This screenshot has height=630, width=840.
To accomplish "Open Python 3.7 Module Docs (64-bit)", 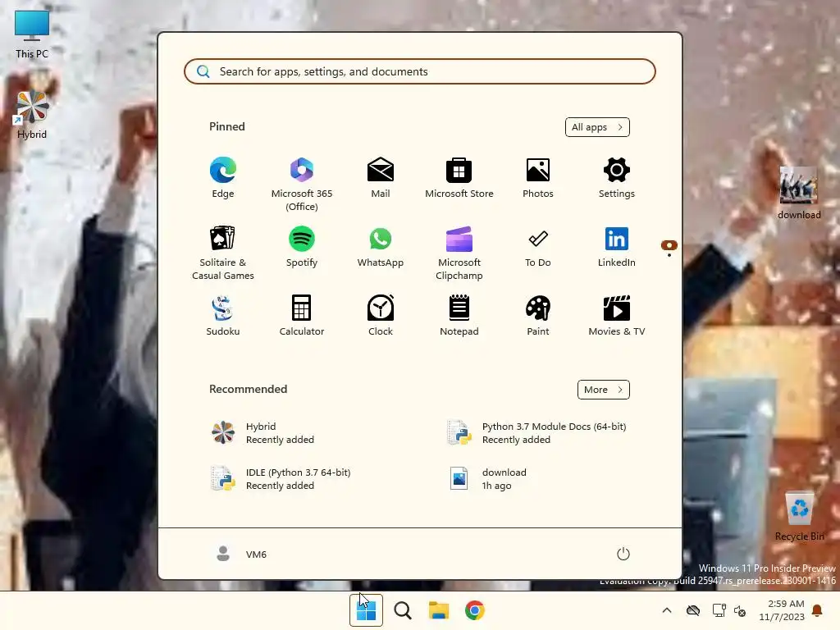I will (x=537, y=433).
